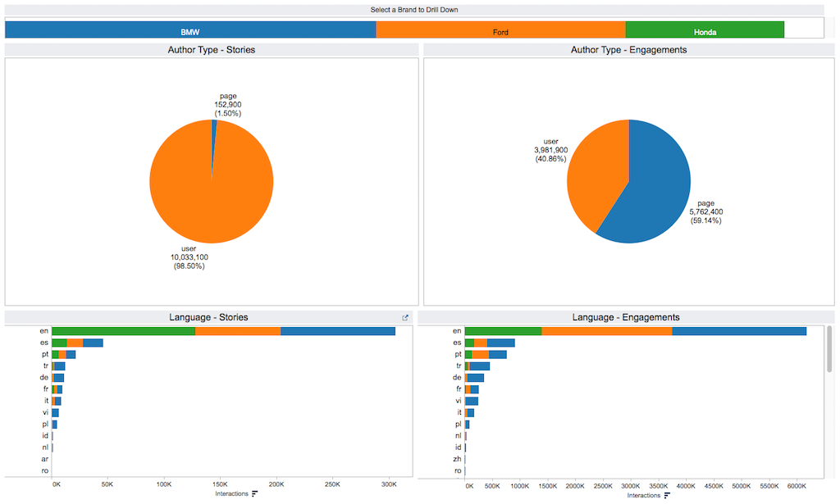
Task: Click the scrollbar of Language - Engagements chart
Action: (829, 349)
